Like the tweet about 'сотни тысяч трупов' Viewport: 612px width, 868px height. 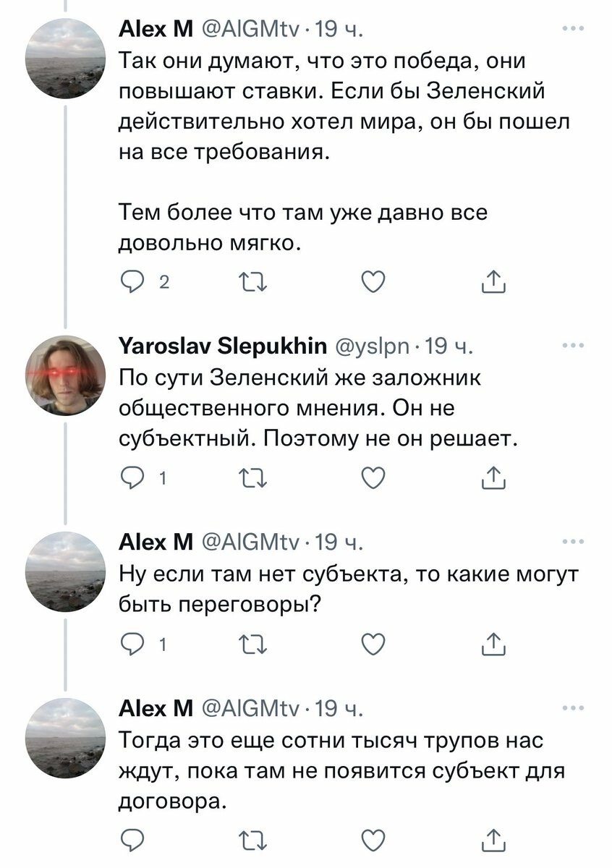(x=372, y=839)
